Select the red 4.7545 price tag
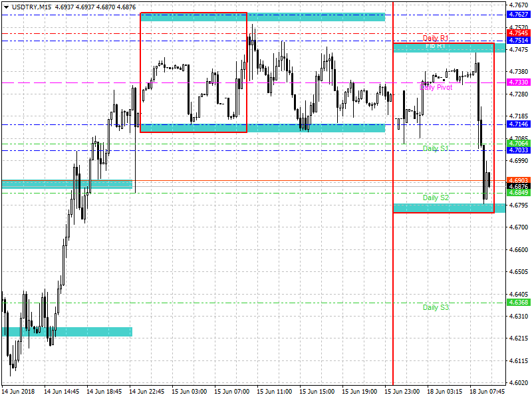The width and height of the screenshot is (532, 399). [x=518, y=33]
